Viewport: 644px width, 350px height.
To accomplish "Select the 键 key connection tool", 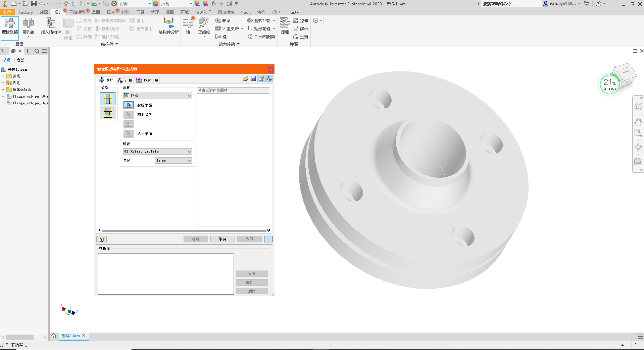I will coord(221,37).
